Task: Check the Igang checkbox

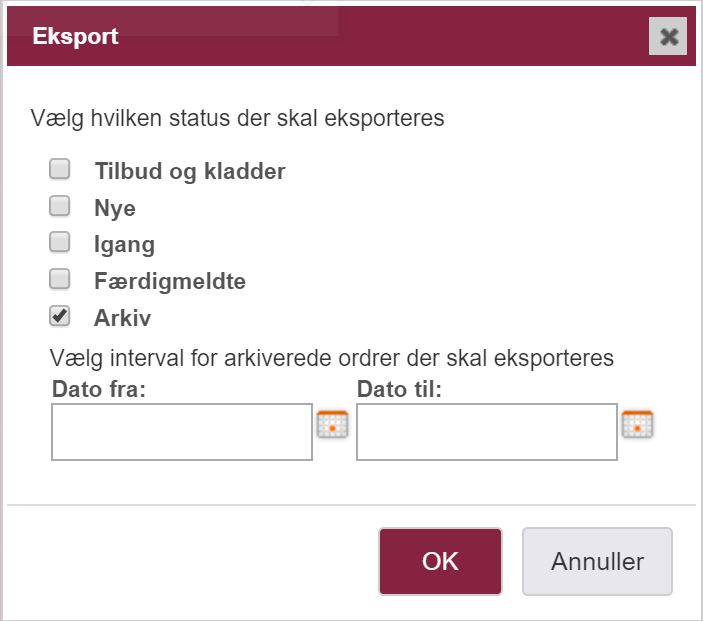Action: (x=60, y=242)
